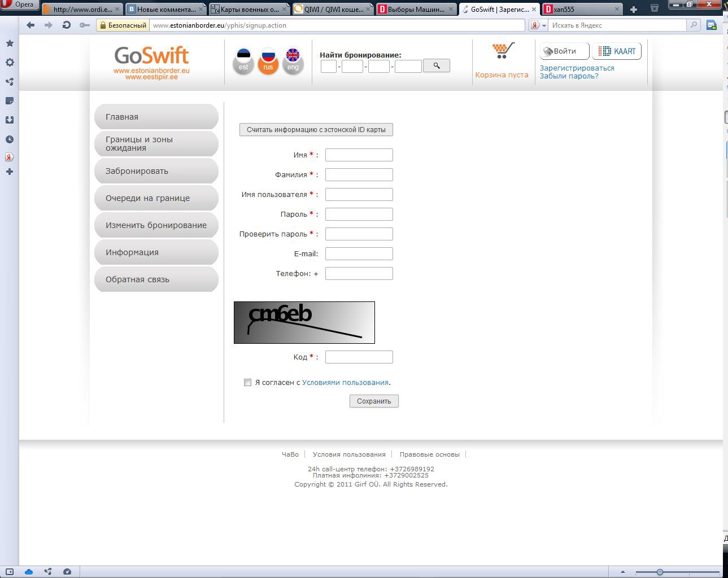Expand the zoom level arrow in status bar
The height and width of the screenshot is (578, 728).
point(623,572)
